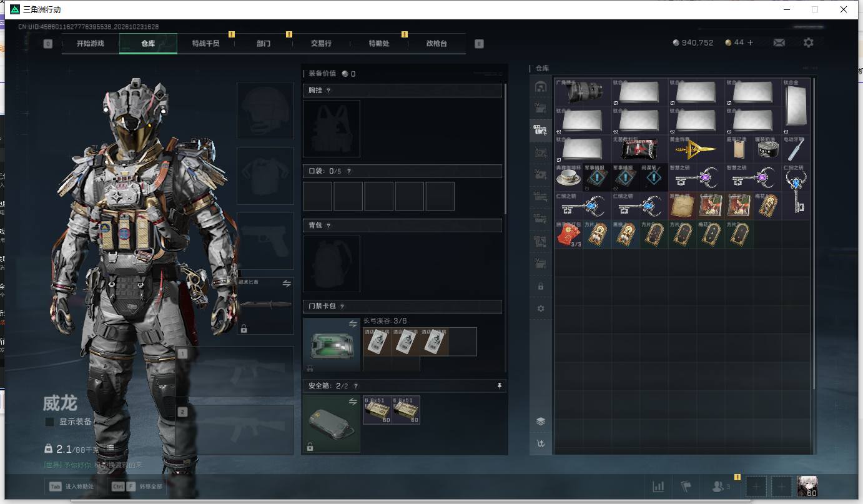Open the statistics bar chart icon
The width and height of the screenshot is (863, 504).
click(658, 487)
